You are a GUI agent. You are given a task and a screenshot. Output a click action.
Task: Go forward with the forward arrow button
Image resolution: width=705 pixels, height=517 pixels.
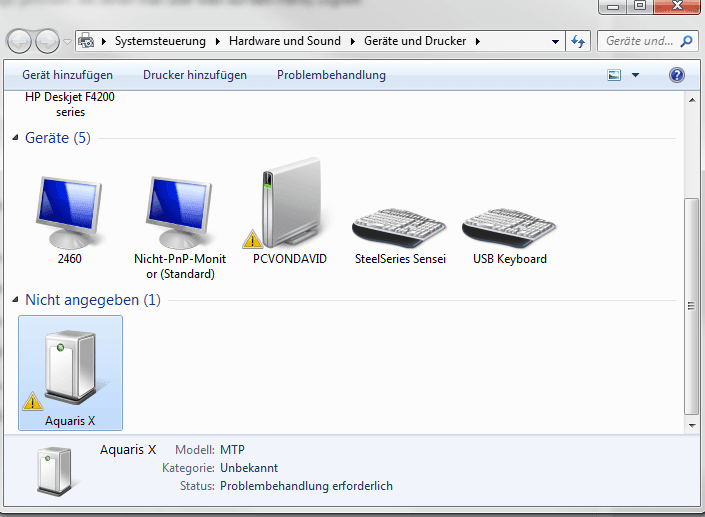click(x=47, y=41)
